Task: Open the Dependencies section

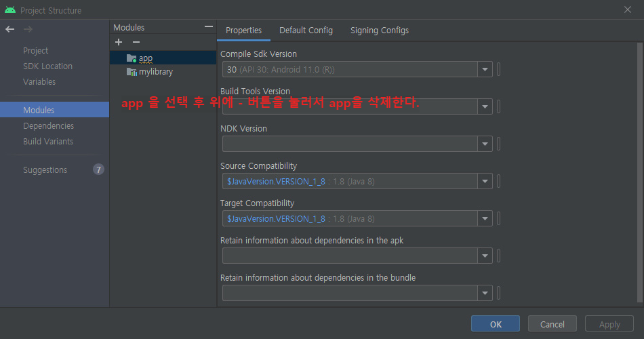Action: [x=48, y=125]
